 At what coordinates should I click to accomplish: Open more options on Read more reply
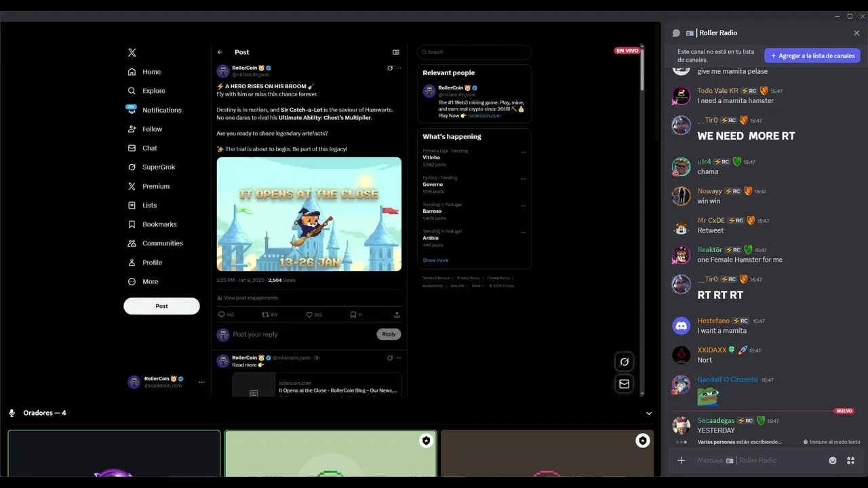(399, 358)
